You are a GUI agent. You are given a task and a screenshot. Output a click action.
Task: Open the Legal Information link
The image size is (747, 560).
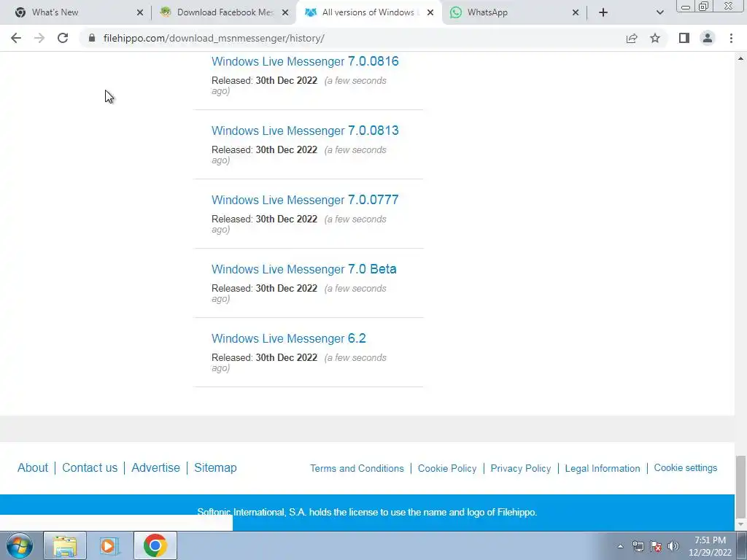coord(602,468)
